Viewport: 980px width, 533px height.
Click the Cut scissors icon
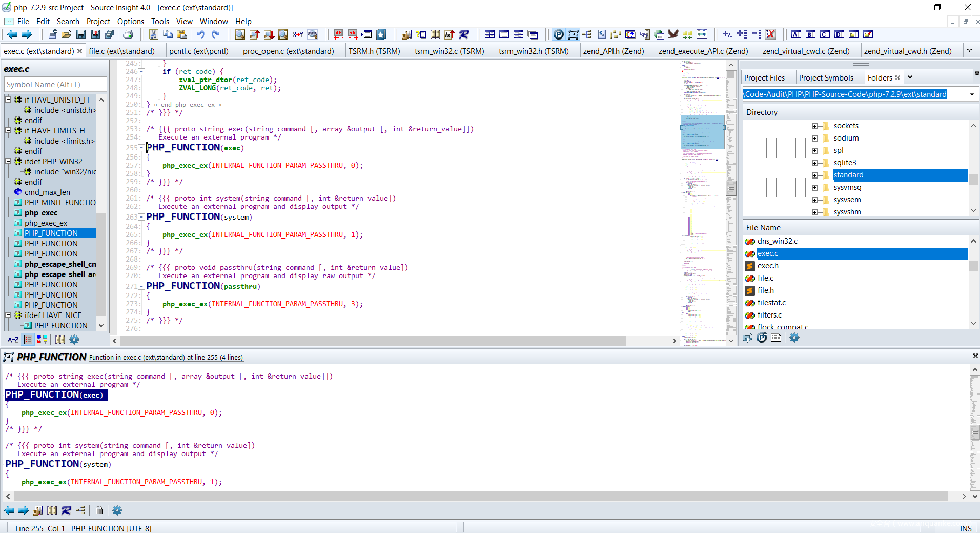coord(153,34)
